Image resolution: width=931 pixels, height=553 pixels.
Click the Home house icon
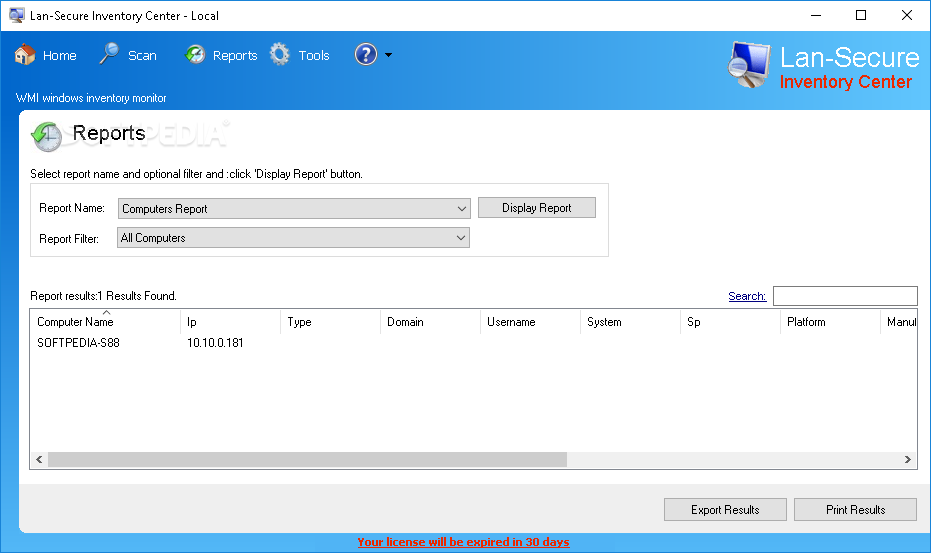[25, 55]
